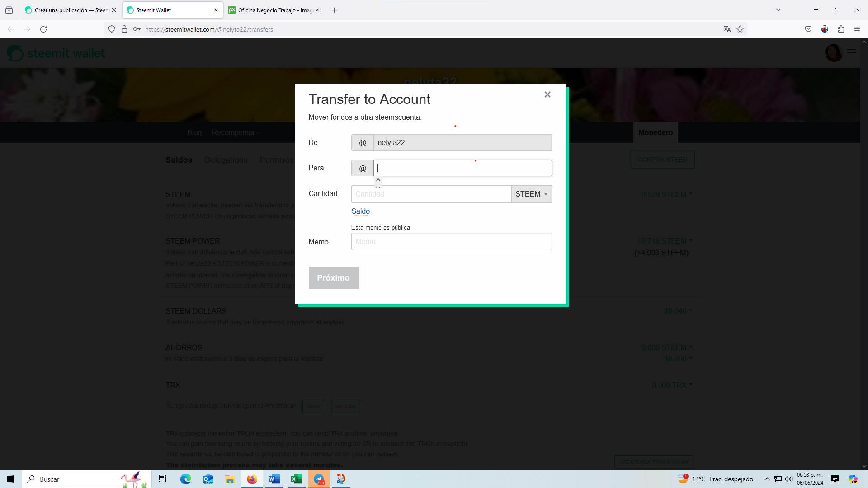Expand the STEEM currency dropdown
Image resolution: width=868 pixels, height=488 pixels.
531,194
